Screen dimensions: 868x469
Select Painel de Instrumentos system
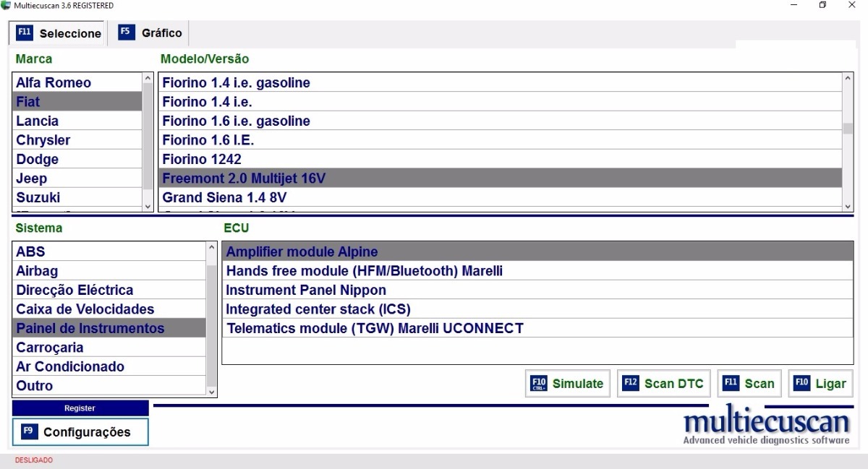pyautogui.click(x=109, y=328)
